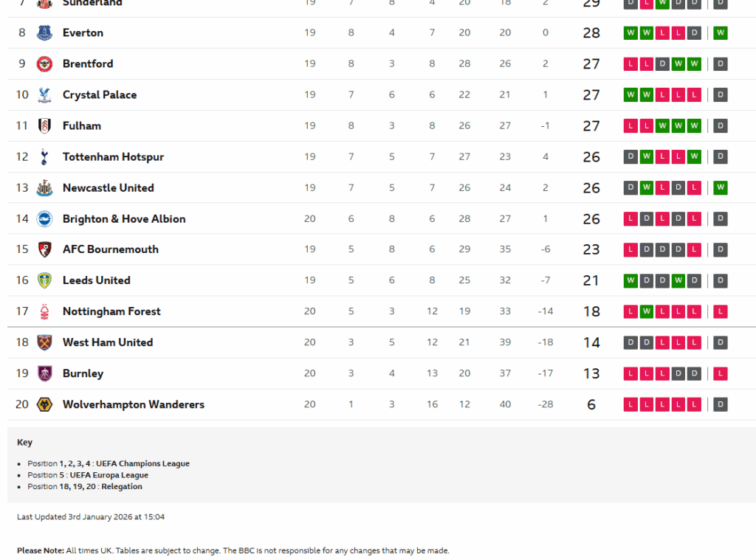This screenshot has width=756, height=560.
Task: Click the Newcastle United crest icon
Action: click(44, 187)
